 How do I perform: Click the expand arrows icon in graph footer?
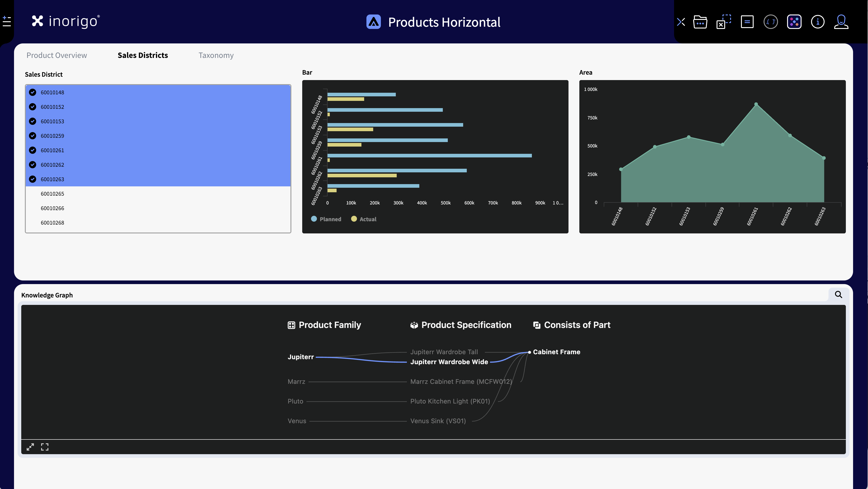[x=30, y=447]
